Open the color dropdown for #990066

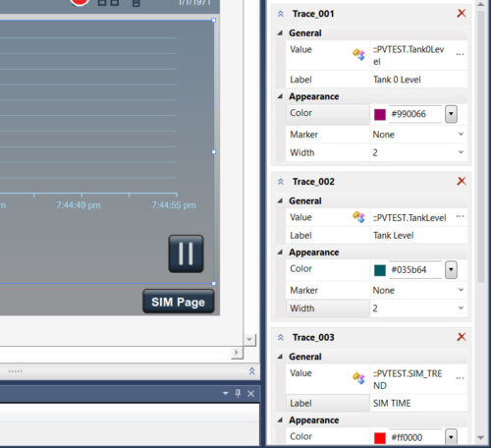451,114
